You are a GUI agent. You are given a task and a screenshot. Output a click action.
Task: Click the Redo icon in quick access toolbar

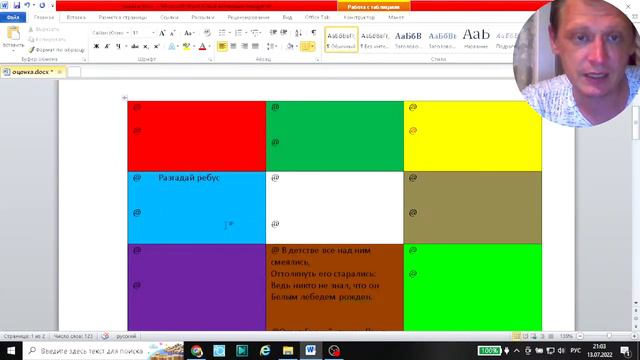42,5
